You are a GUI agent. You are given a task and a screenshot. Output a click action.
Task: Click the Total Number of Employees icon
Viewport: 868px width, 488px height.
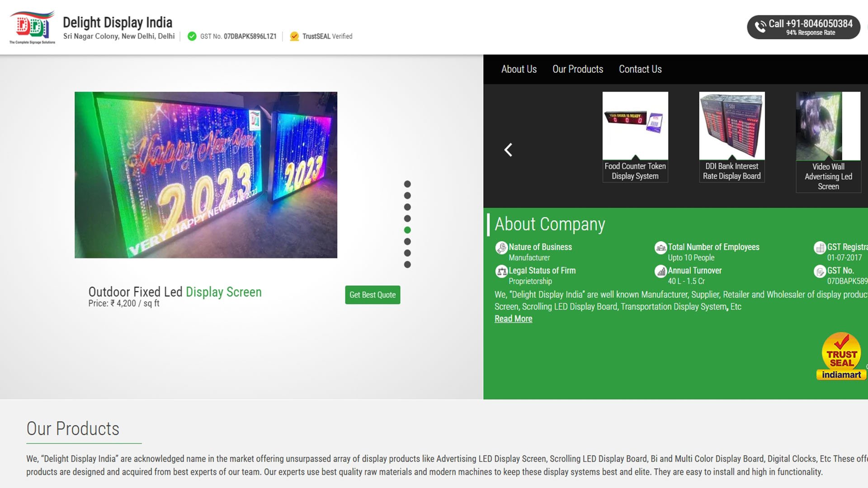point(660,248)
